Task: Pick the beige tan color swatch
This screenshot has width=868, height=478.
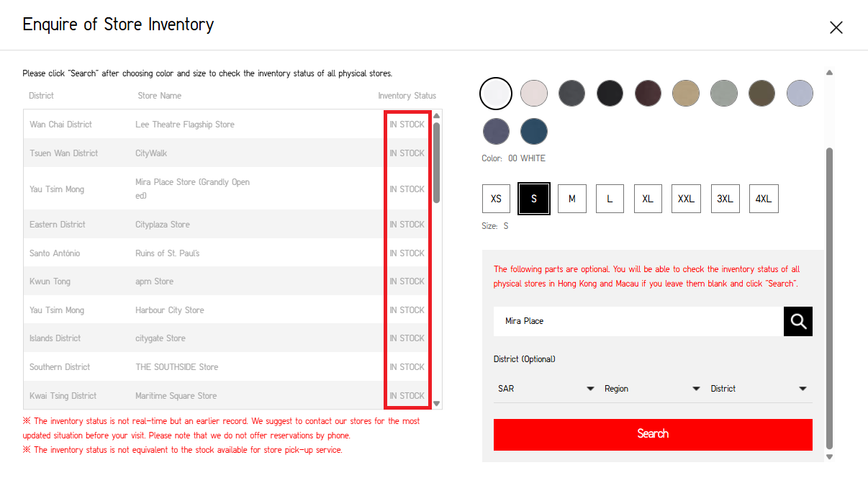Action: click(686, 93)
